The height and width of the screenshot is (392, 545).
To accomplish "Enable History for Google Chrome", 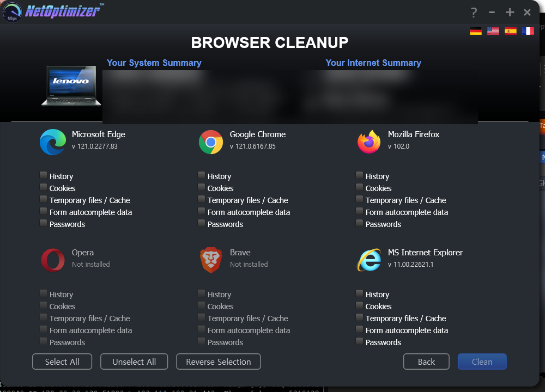I will tap(201, 175).
